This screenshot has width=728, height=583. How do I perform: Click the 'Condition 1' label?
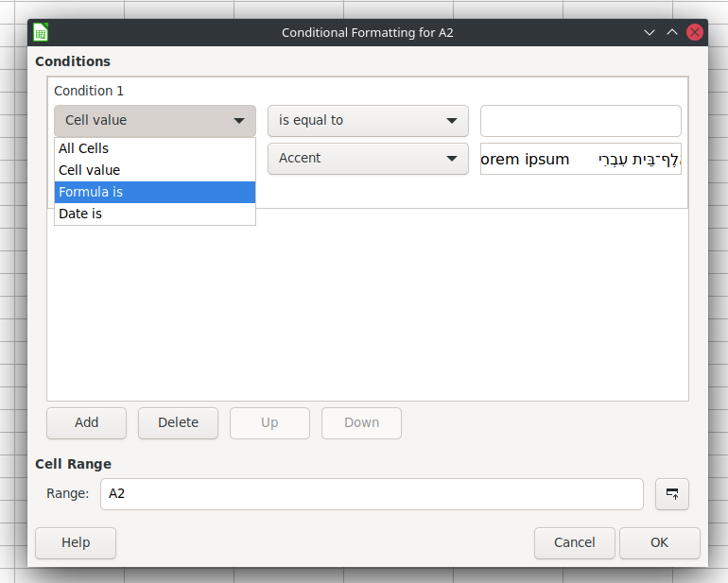pyautogui.click(x=89, y=91)
